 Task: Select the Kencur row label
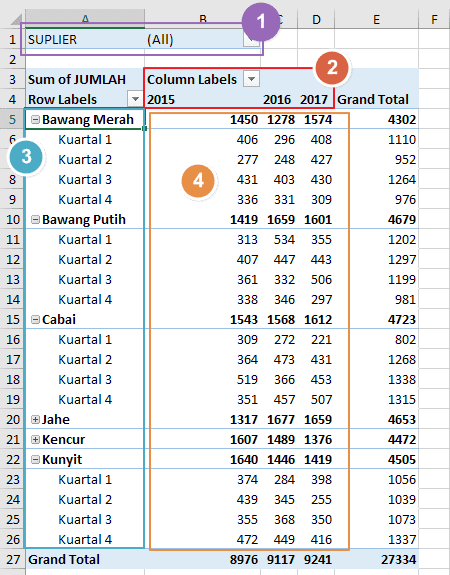coord(63,439)
